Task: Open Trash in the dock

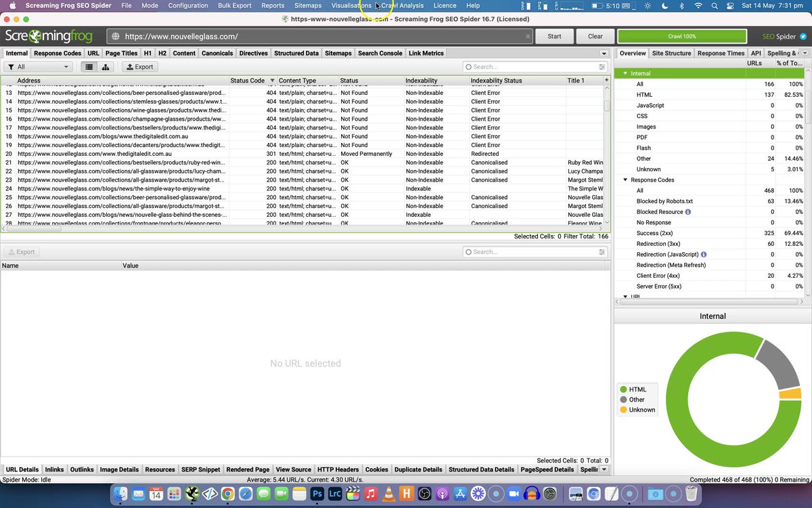Action: (691, 494)
